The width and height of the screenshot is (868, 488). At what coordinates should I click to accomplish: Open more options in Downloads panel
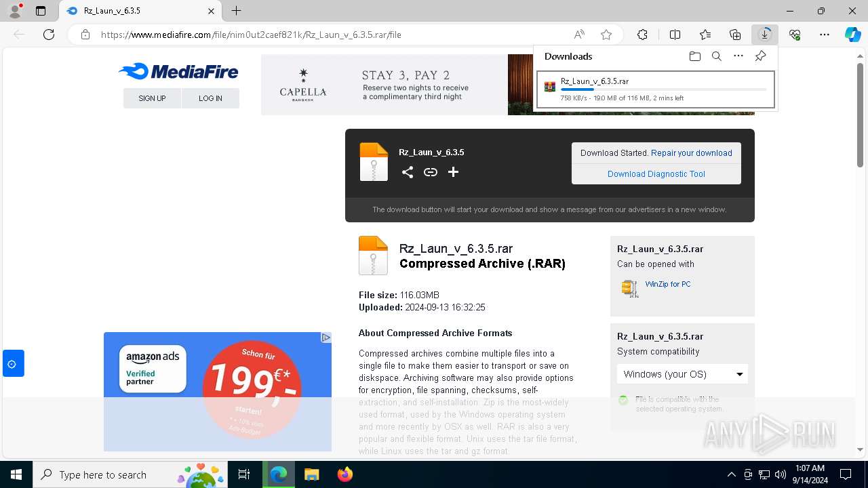(x=738, y=56)
